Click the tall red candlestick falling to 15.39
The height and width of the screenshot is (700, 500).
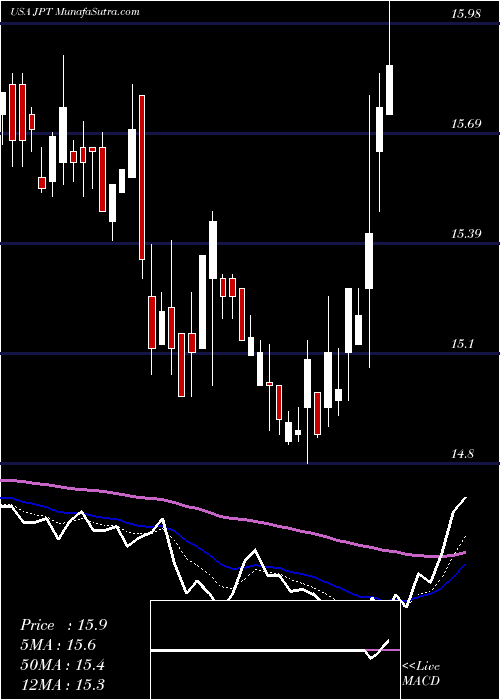[142, 177]
